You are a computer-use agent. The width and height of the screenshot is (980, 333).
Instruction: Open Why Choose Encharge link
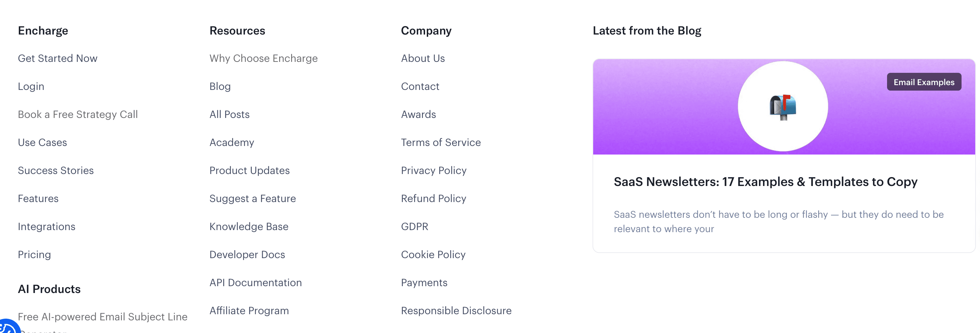coord(263,58)
